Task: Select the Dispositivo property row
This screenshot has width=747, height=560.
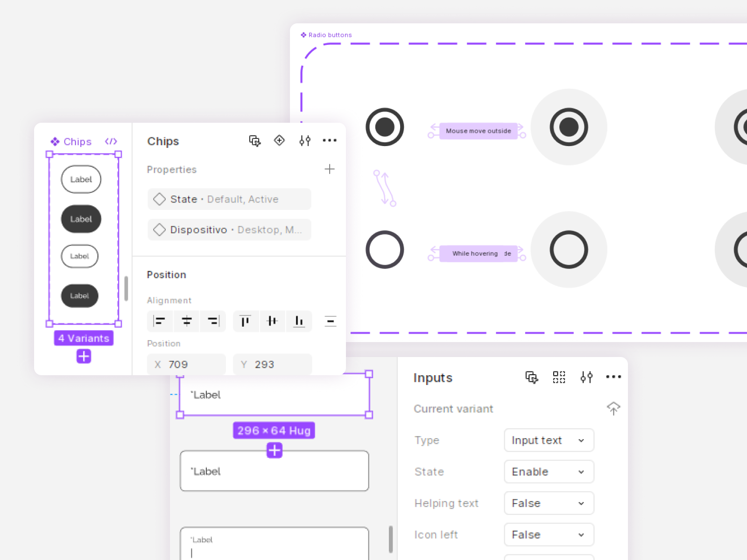Action: (x=229, y=230)
